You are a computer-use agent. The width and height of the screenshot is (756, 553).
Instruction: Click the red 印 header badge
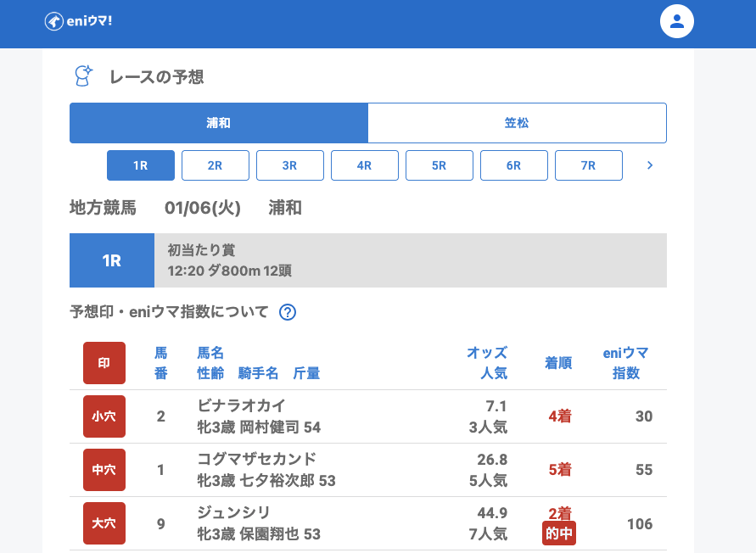click(104, 363)
